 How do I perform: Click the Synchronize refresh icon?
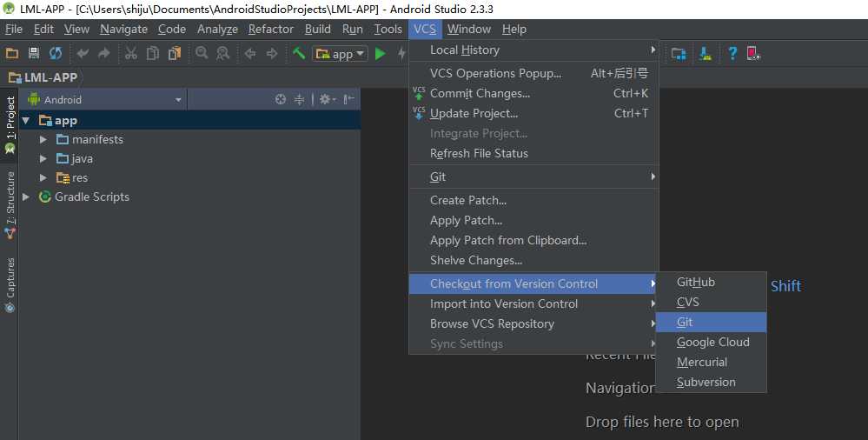click(x=56, y=53)
